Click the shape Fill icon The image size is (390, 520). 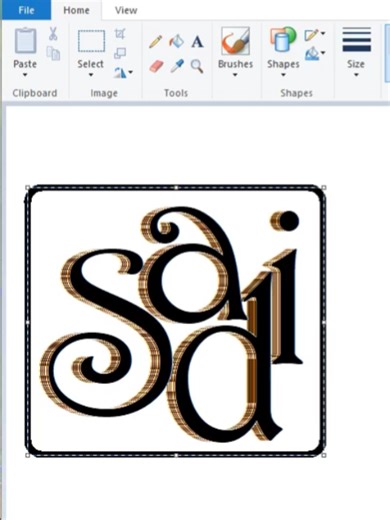312,54
